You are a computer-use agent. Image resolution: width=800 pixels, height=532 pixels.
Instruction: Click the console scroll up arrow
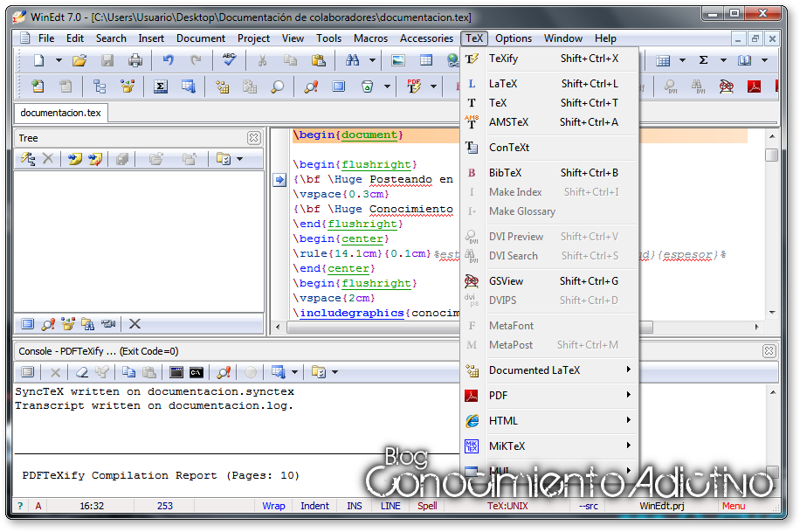tap(772, 392)
